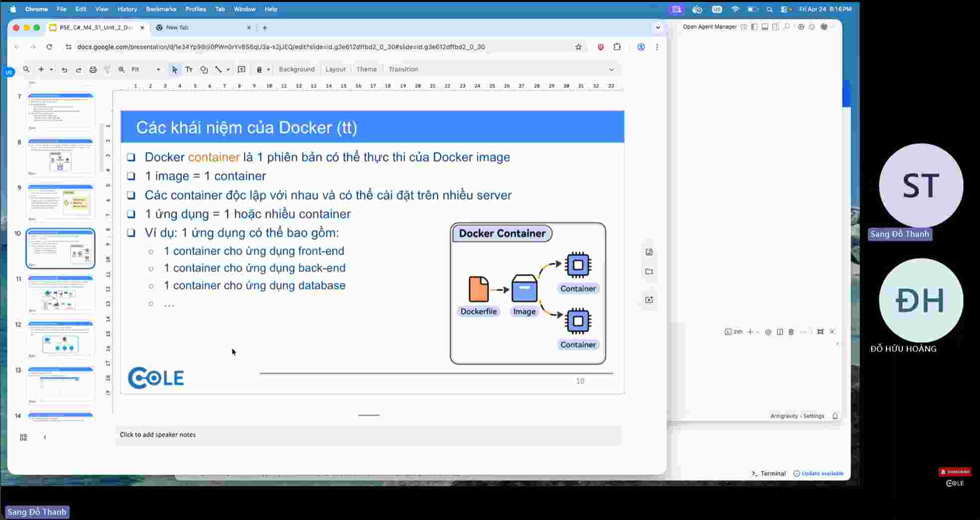Select slide 9 thumbnail in filmstrip
980x520 pixels.
(x=60, y=203)
